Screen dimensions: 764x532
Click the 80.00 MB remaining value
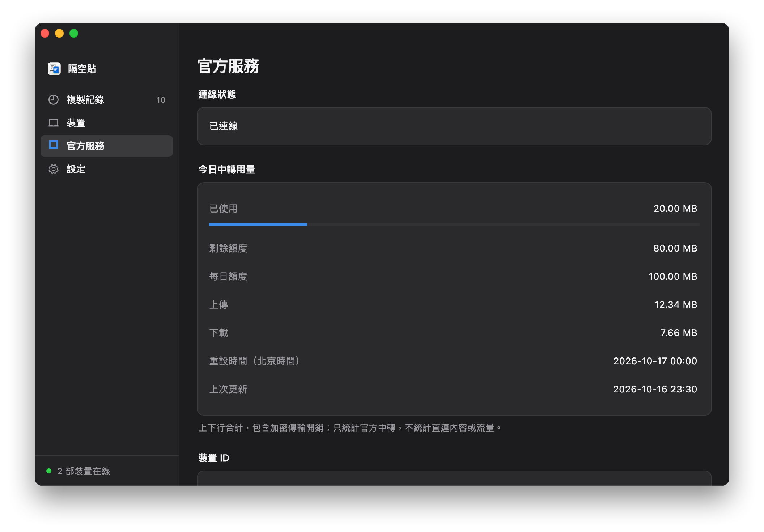tap(675, 248)
